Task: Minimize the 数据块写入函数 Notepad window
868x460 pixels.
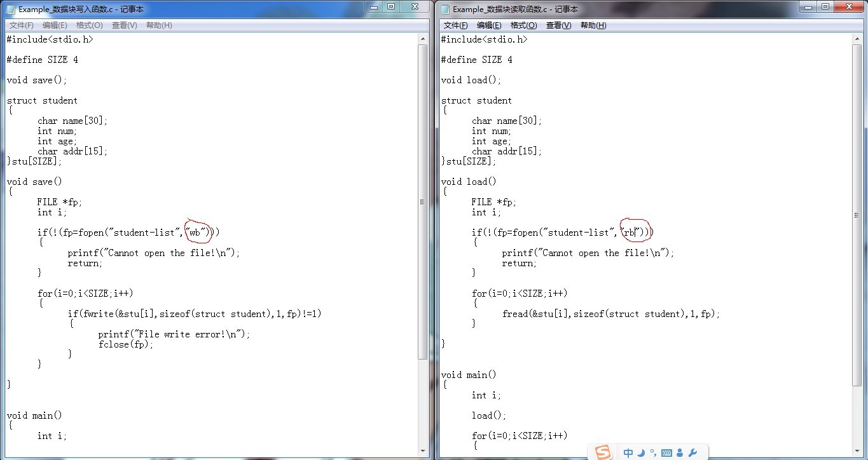Action: (375, 6)
